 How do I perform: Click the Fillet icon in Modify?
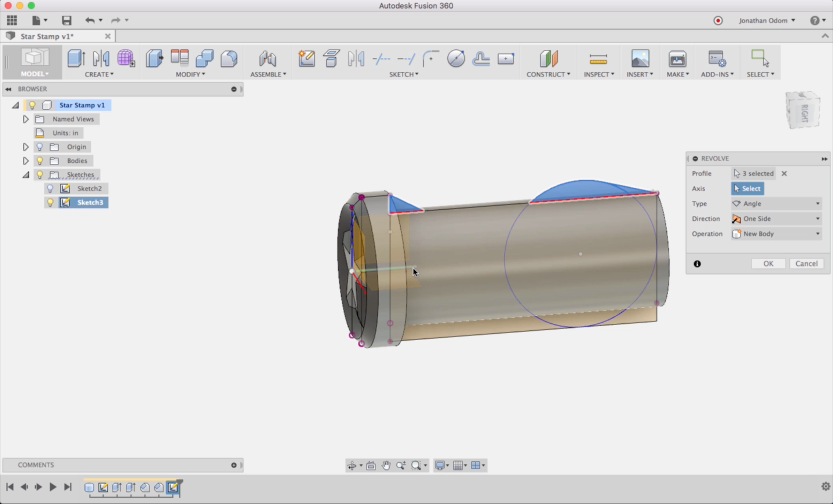[229, 58]
